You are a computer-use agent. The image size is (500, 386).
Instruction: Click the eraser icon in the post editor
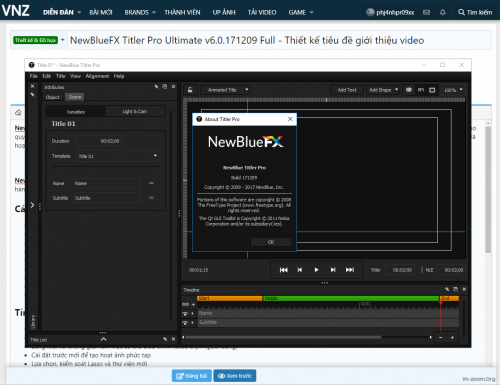click(x=18, y=113)
